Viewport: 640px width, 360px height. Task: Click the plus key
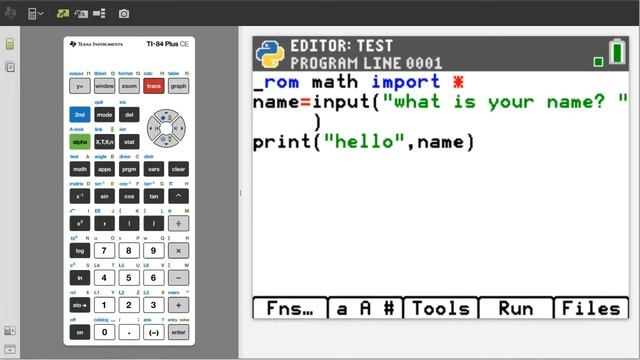point(178,305)
